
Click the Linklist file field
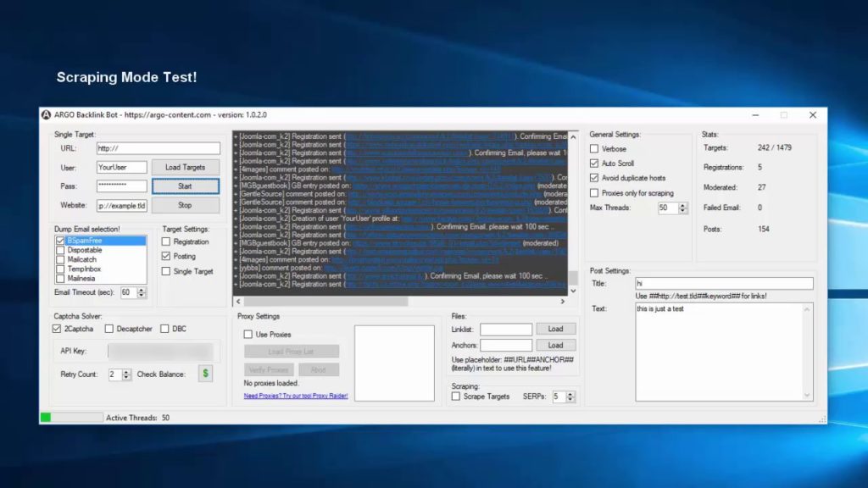[x=506, y=330]
